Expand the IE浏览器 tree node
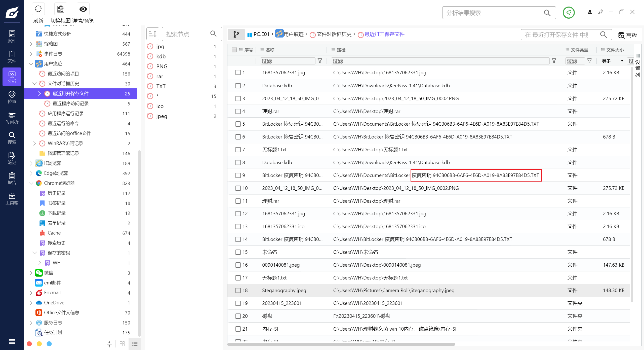The height and width of the screenshot is (350, 644). (x=31, y=163)
